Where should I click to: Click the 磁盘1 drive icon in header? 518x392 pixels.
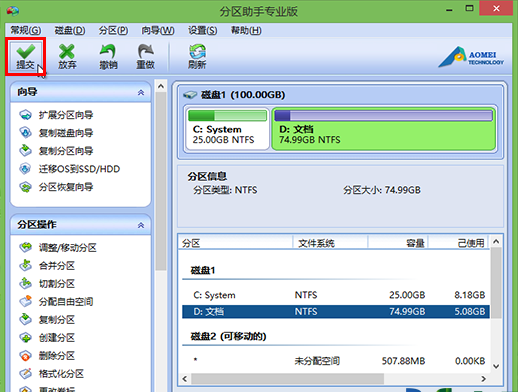tap(190, 95)
